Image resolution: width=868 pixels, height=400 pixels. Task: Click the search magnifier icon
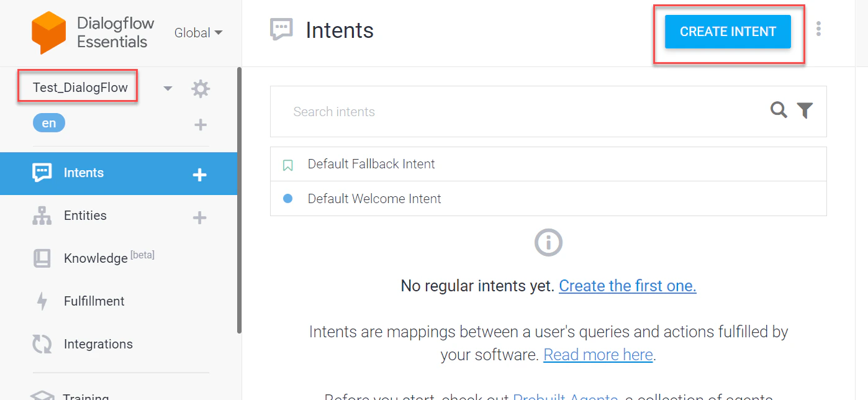779,111
